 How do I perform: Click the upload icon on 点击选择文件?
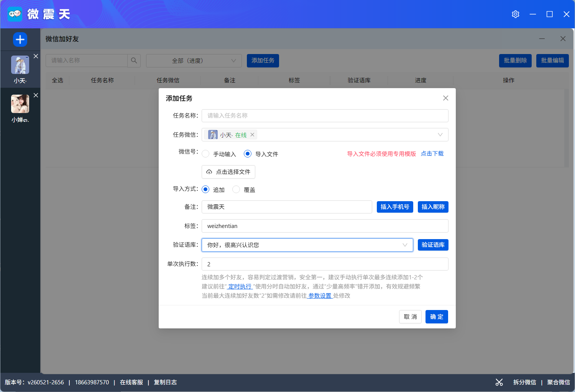209,172
